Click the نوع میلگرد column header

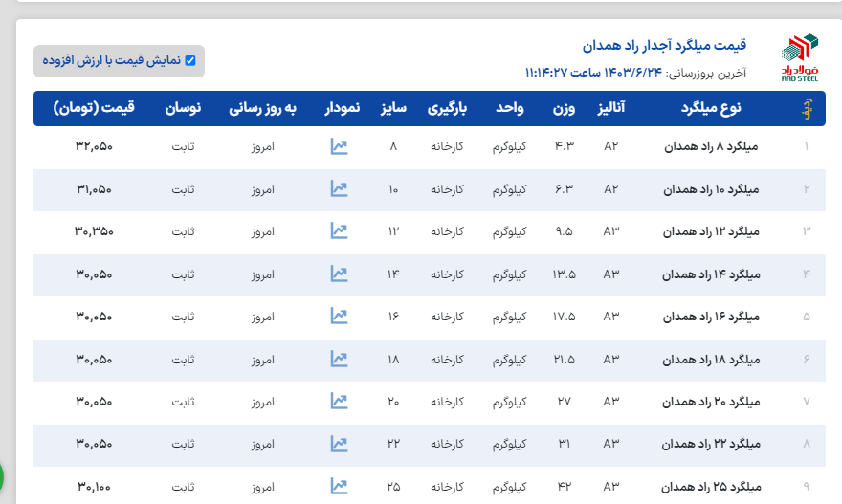(x=709, y=108)
